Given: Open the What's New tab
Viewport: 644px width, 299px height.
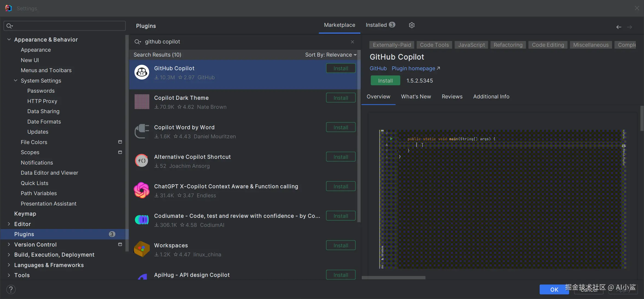Looking at the screenshot, I should (x=416, y=97).
